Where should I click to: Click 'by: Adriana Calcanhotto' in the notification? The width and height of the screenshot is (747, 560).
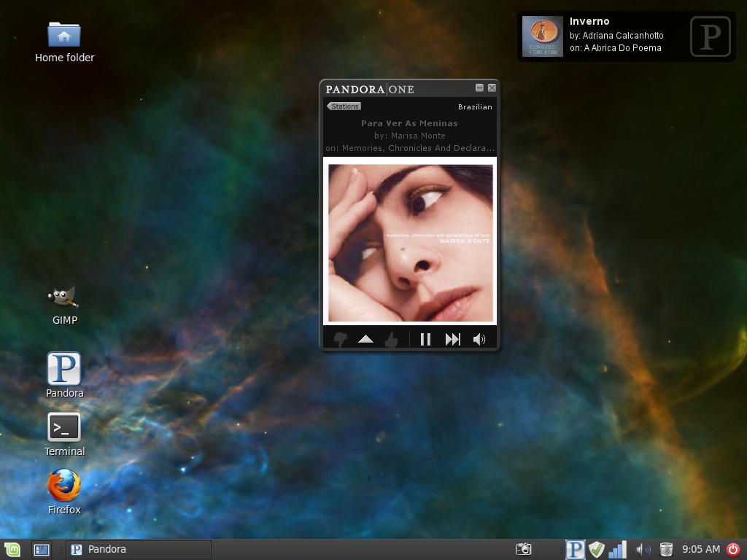[x=616, y=36]
